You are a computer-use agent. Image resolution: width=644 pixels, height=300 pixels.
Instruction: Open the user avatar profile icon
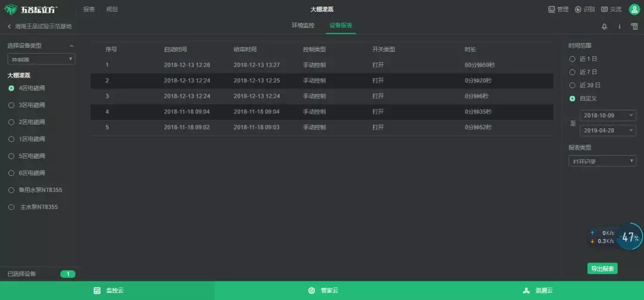[x=634, y=9]
